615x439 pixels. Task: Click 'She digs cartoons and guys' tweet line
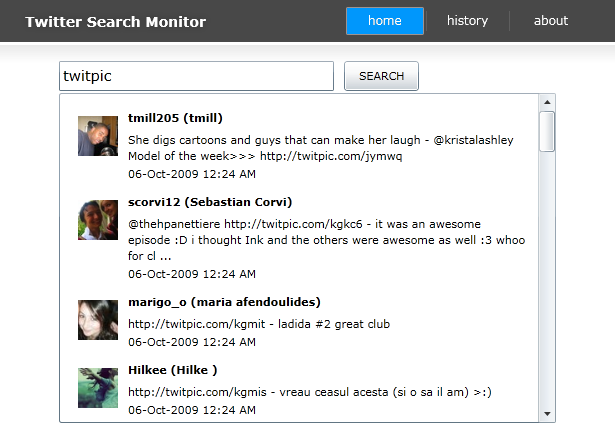pyautogui.click(x=321, y=140)
